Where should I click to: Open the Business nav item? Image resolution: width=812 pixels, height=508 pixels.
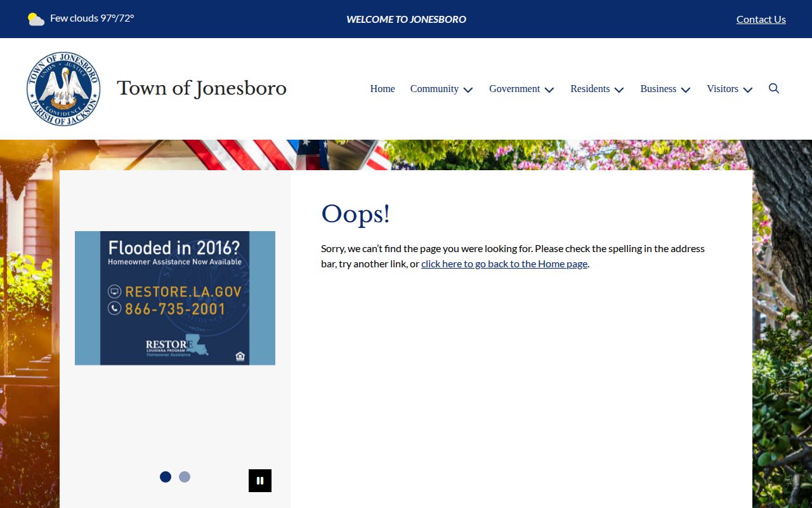click(x=658, y=89)
